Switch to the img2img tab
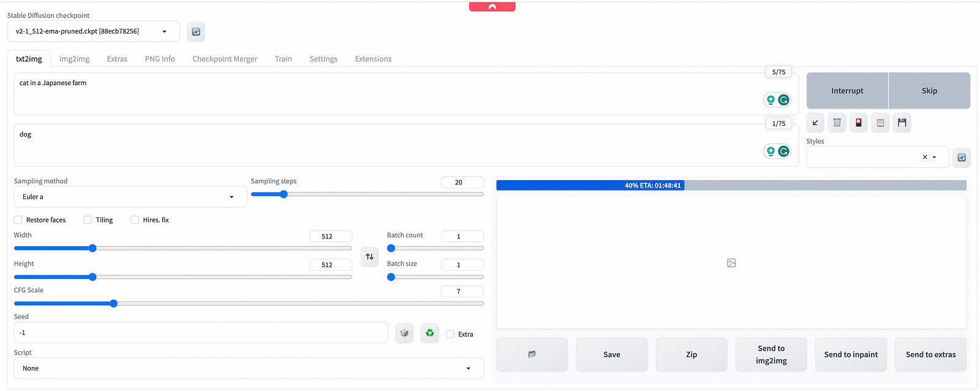 (74, 59)
